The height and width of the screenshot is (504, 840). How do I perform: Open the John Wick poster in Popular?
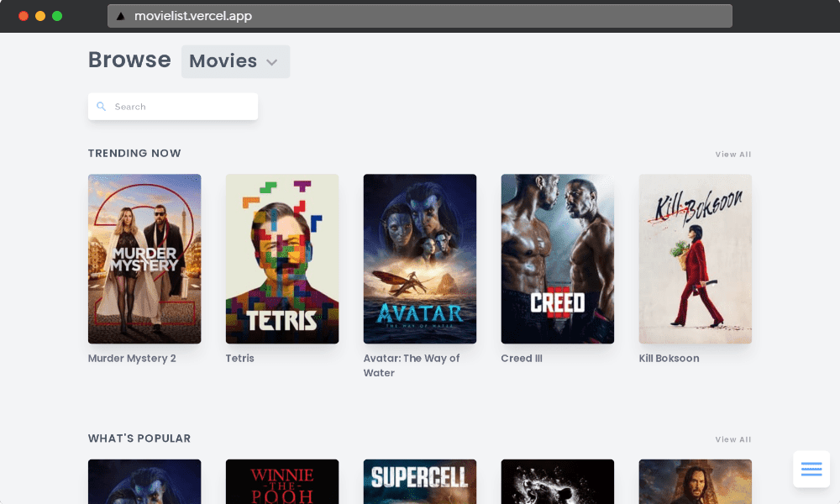[696, 481]
